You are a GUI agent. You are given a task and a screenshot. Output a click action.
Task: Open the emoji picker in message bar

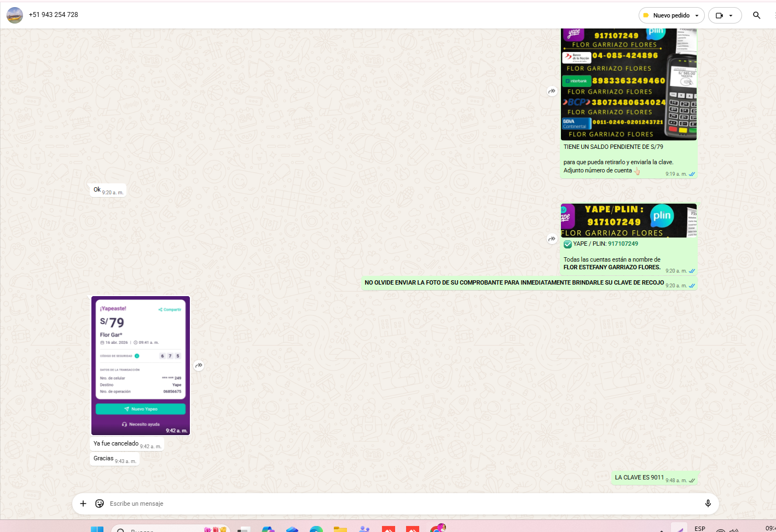point(100,504)
